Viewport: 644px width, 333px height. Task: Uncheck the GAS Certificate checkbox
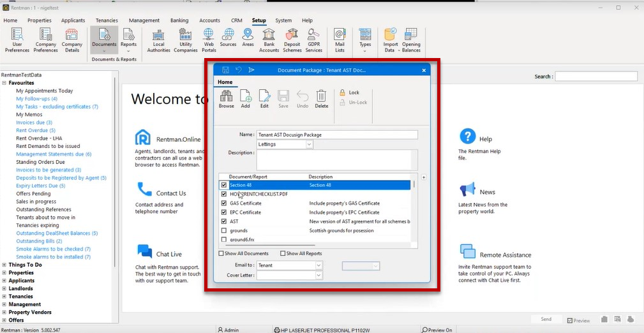pyautogui.click(x=224, y=204)
